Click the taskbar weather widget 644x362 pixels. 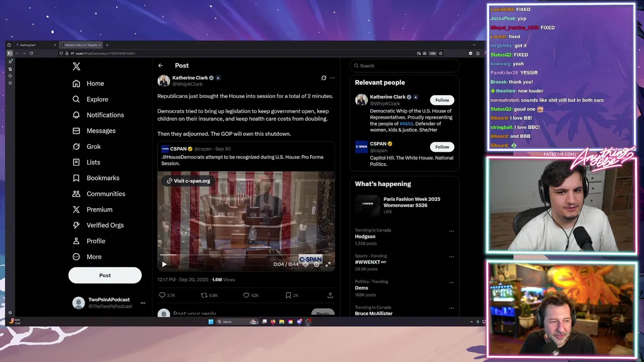pos(15,322)
